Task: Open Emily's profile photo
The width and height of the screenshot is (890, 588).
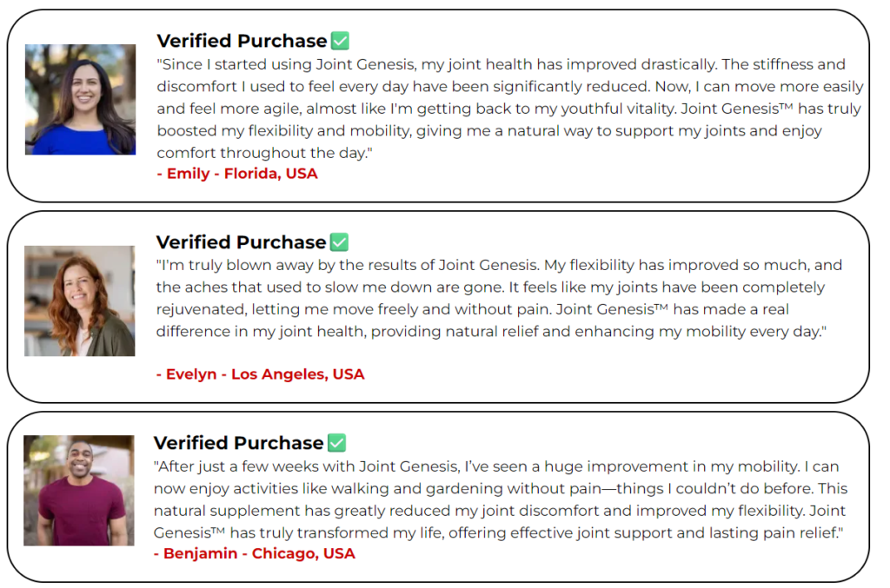Action: tap(80, 99)
